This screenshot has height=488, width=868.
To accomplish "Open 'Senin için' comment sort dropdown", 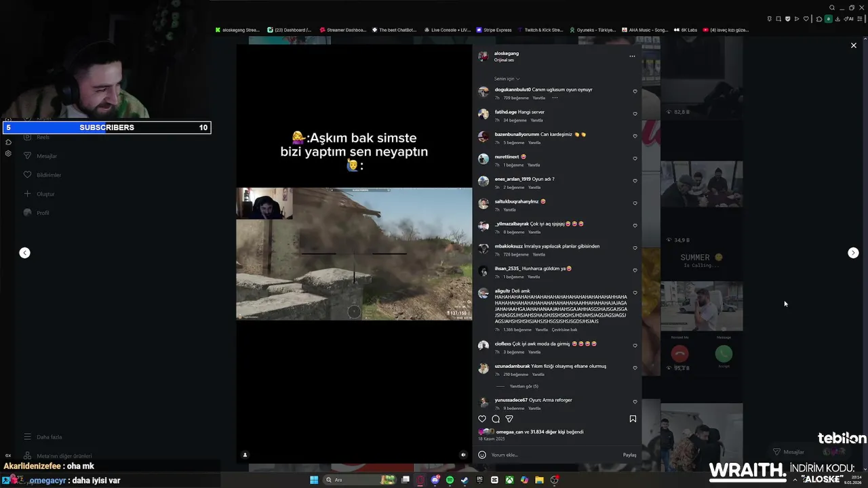I will (x=507, y=79).
